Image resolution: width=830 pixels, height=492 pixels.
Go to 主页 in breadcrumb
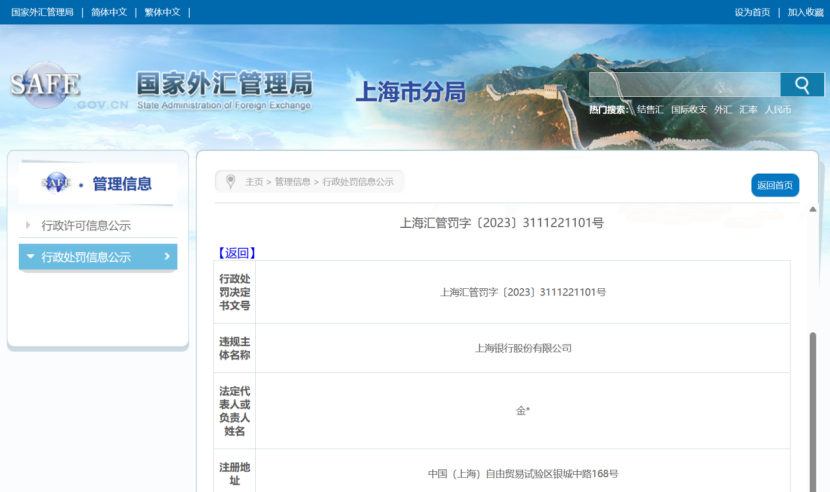[x=254, y=182]
